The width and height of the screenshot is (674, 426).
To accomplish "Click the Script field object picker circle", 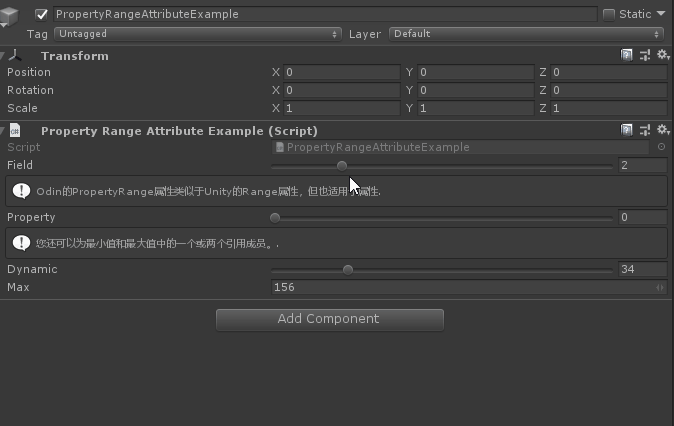I will [661, 147].
